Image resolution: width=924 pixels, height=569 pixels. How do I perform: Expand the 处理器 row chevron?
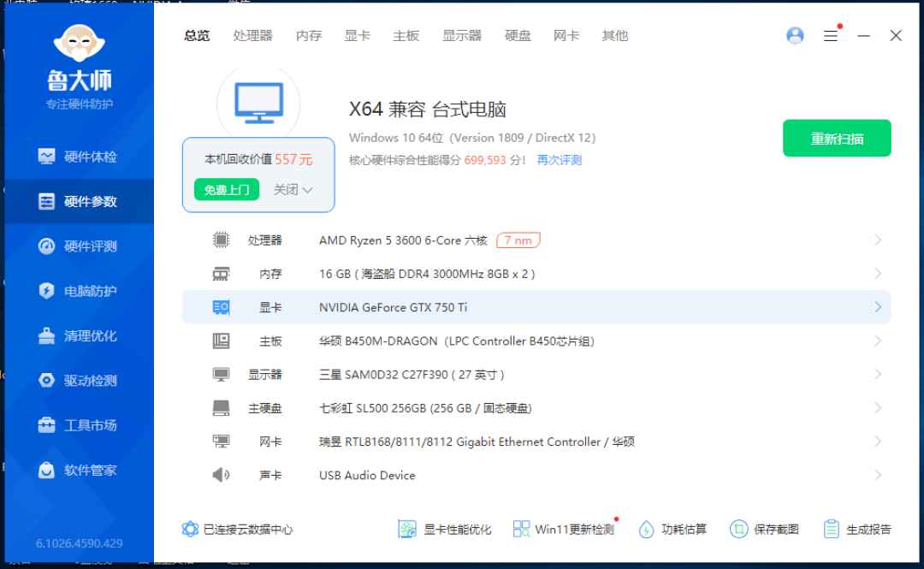click(878, 240)
